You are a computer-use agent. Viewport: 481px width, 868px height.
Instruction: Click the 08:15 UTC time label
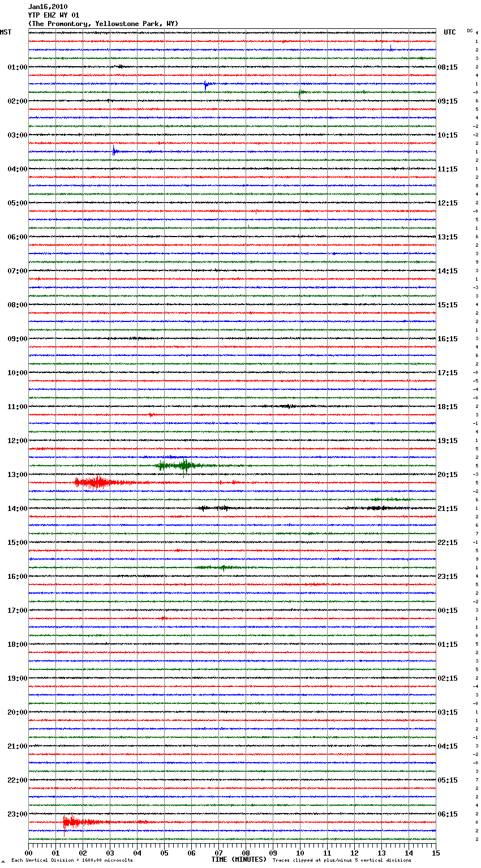coord(448,67)
